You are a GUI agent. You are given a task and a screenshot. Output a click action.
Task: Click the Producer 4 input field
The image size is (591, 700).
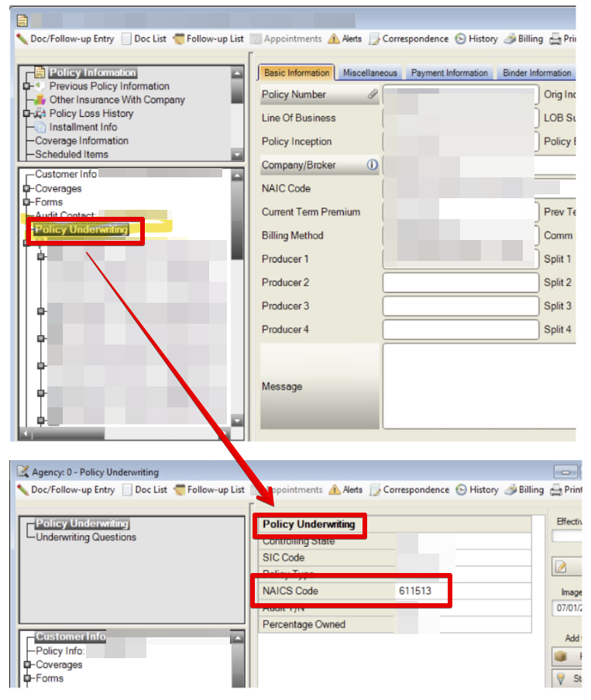(461, 329)
